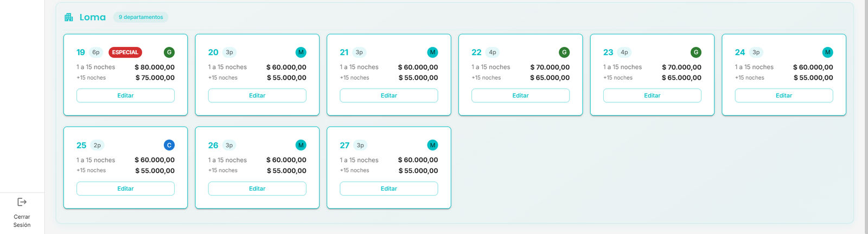Click the M badge on apartment 24
868x234 pixels.
[x=827, y=53]
